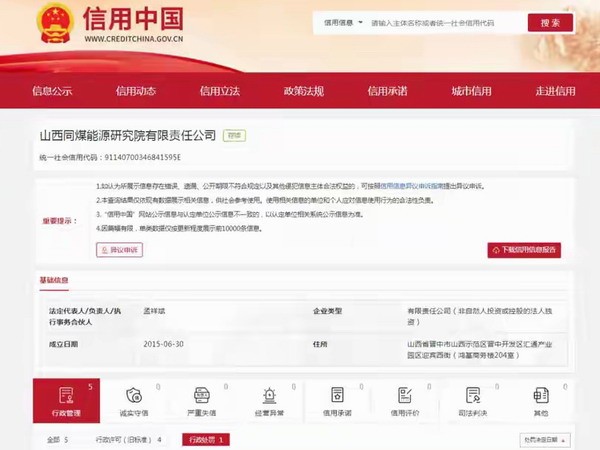Select the 行政管理 category icon
Viewport: 600px width, 450px height.
[x=66, y=395]
